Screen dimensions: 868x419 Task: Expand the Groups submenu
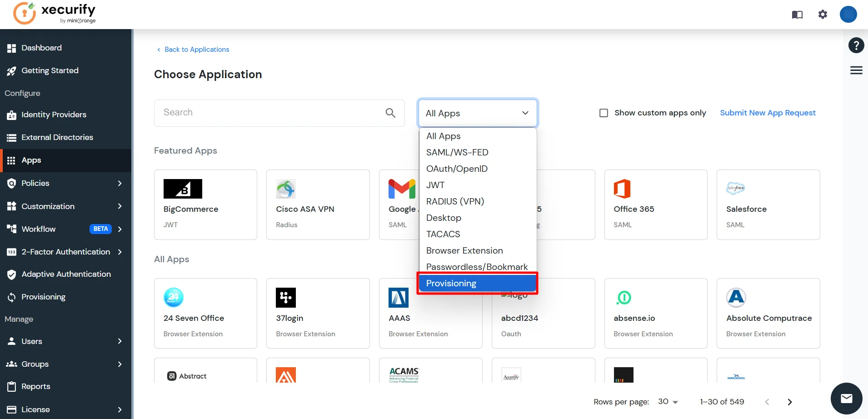pyautogui.click(x=120, y=364)
